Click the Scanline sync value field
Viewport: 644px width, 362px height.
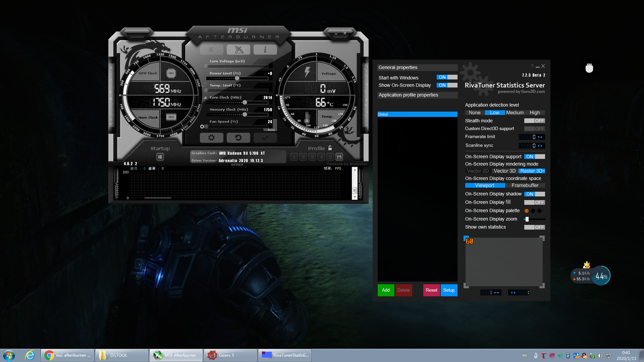tap(527, 145)
